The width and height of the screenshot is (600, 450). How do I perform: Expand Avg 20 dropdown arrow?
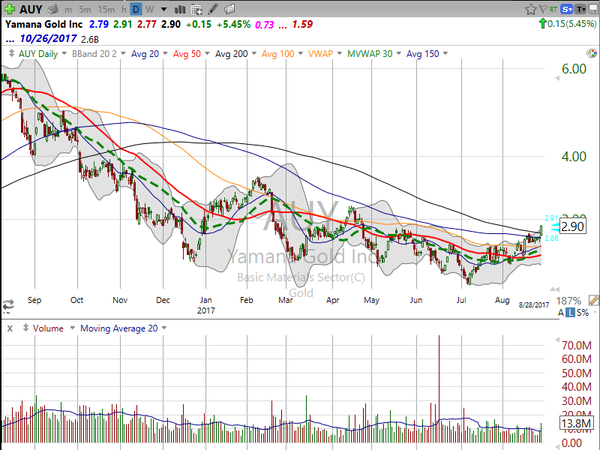coord(165,54)
